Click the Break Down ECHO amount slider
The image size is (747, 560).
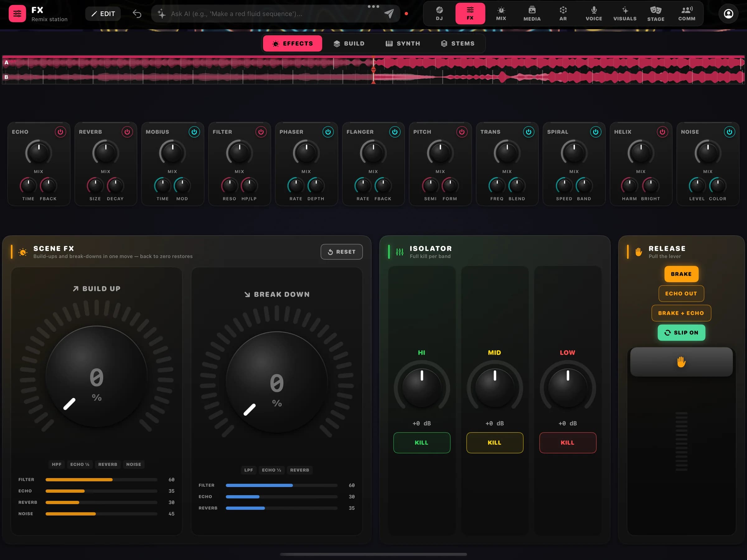(x=281, y=497)
